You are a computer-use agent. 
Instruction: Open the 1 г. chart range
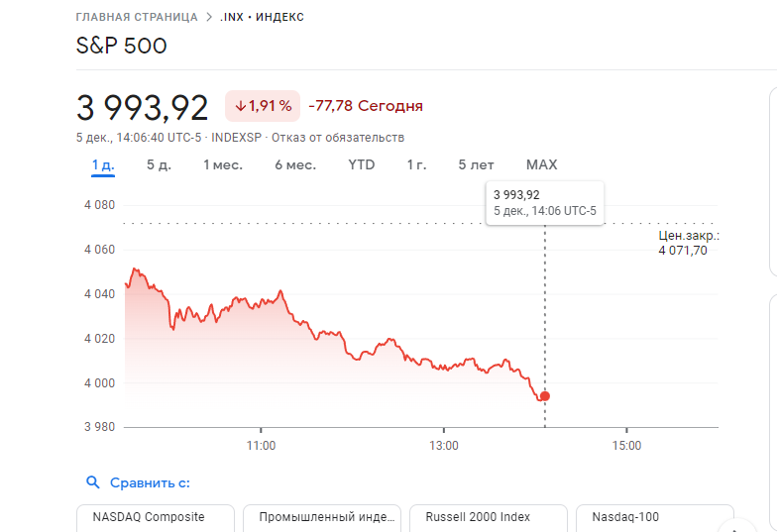click(416, 164)
